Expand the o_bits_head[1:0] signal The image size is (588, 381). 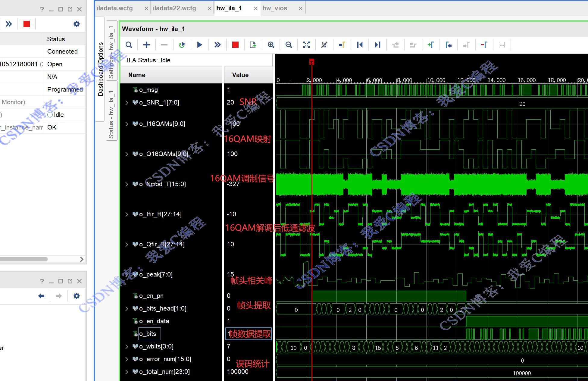pyautogui.click(x=127, y=308)
